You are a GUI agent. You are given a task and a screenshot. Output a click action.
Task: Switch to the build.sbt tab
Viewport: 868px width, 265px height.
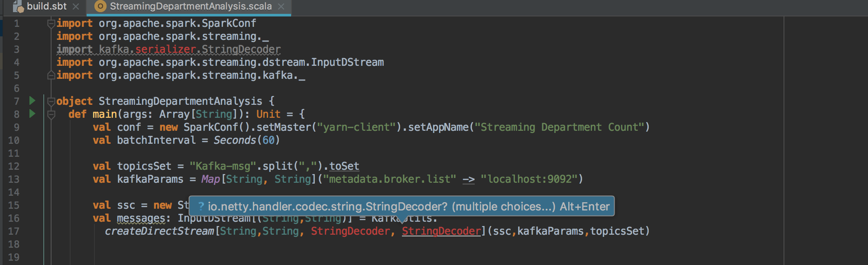(46, 6)
